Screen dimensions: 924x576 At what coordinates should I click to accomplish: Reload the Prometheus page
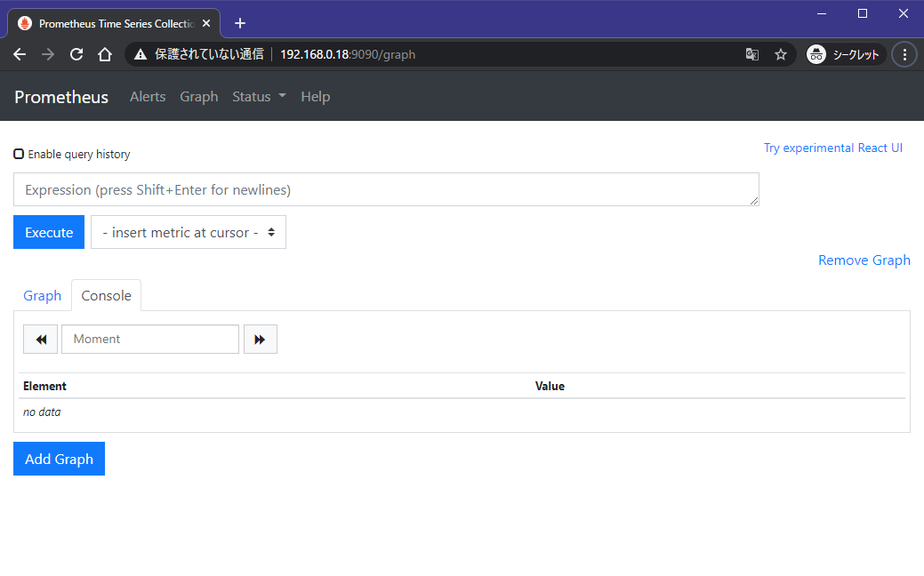[76, 55]
